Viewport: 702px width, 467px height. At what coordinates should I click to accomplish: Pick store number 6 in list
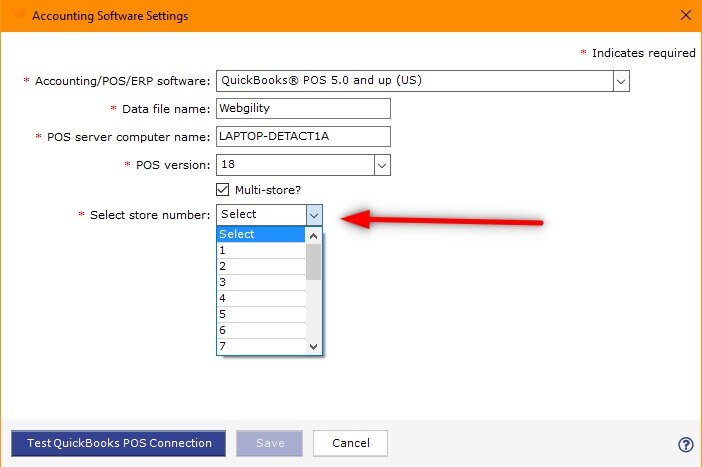pyautogui.click(x=262, y=330)
